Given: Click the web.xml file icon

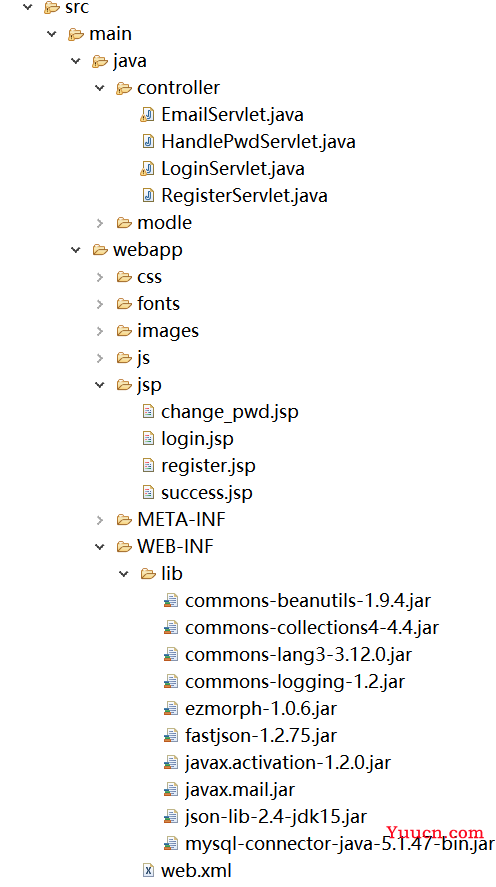Looking at the screenshot, I should tap(148, 870).
